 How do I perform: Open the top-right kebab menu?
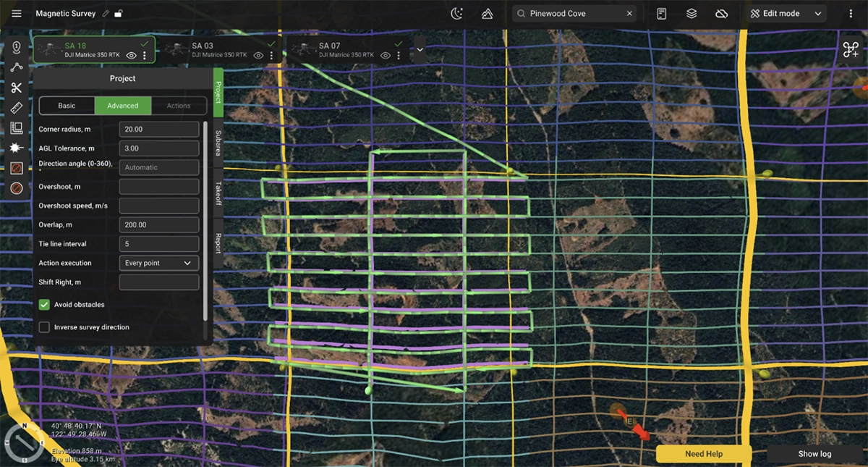[851, 14]
